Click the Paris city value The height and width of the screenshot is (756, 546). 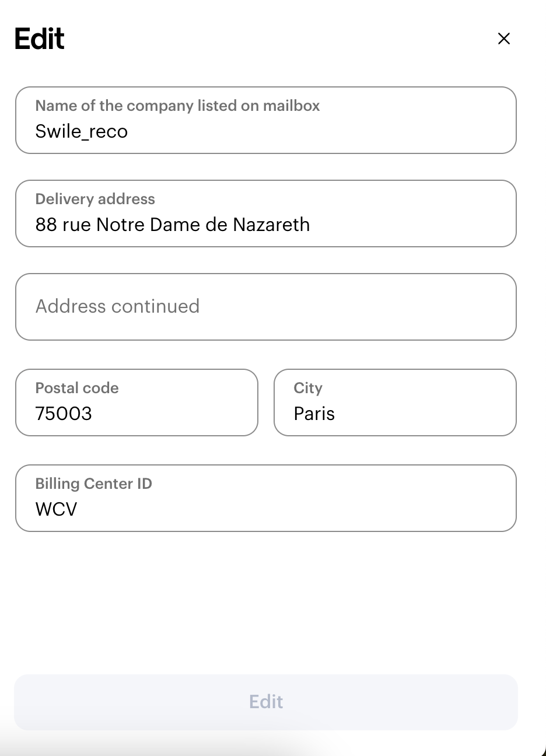[x=314, y=414]
